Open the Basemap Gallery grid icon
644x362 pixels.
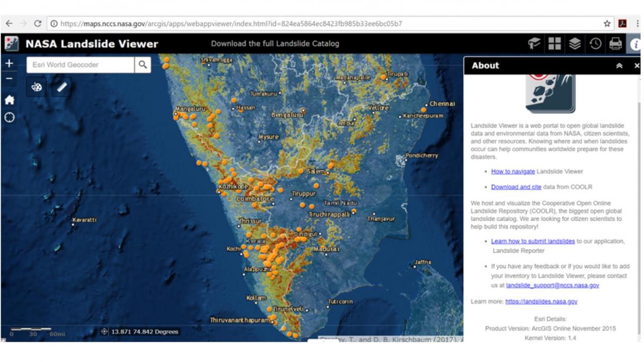click(x=554, y=44)
